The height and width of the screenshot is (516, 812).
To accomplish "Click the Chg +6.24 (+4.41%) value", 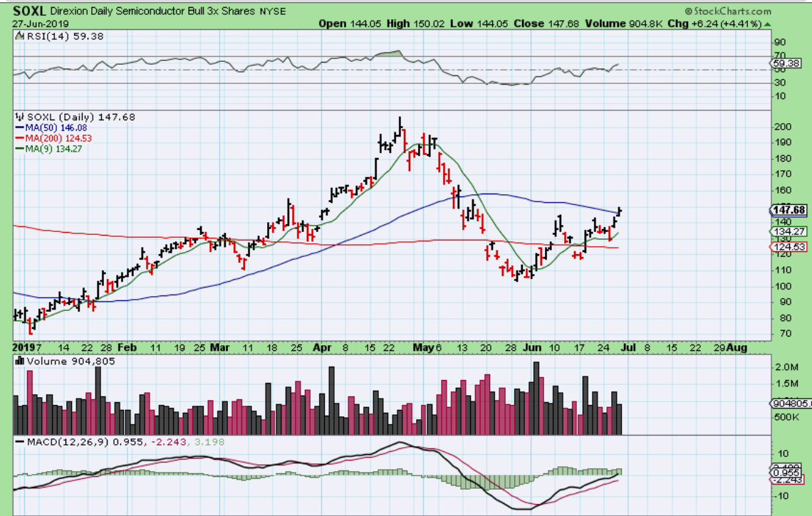I will tap(714, 23).
